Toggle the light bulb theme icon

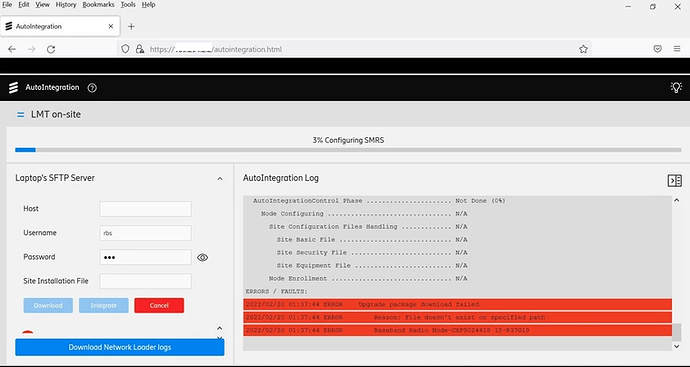coord(676,87)
